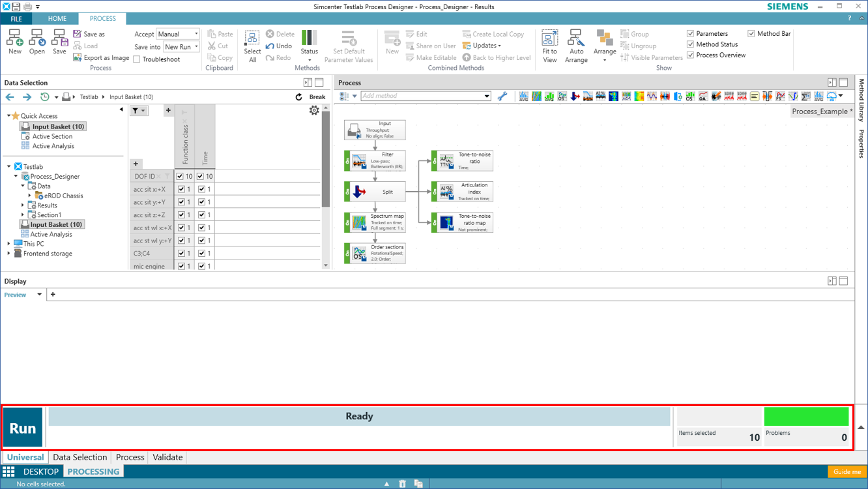Expand the Results tree node
Viewport: 868px width, 489px height.
point(23,205)
